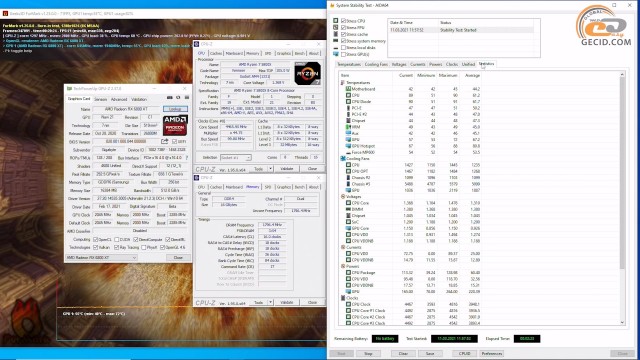The height and width of the screenshot is (360, 640).
Task: Click the FurMark title bar icon
Action: point(5,13)
